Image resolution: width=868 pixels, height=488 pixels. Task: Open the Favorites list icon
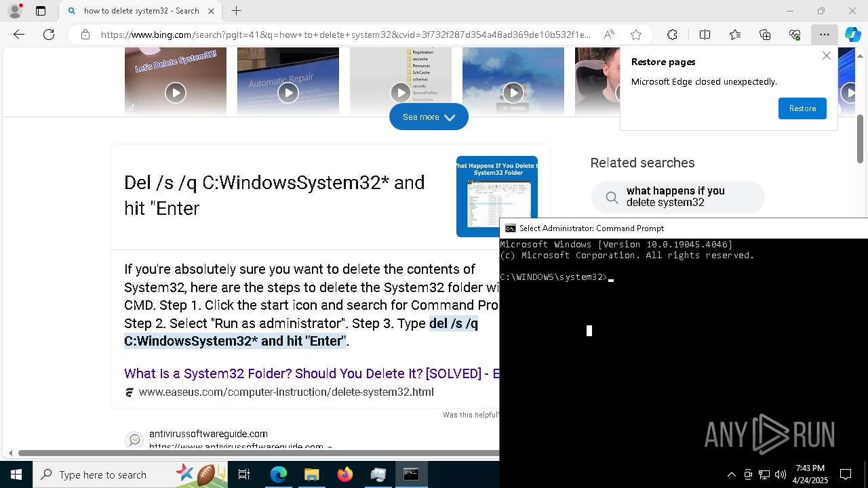735,35
